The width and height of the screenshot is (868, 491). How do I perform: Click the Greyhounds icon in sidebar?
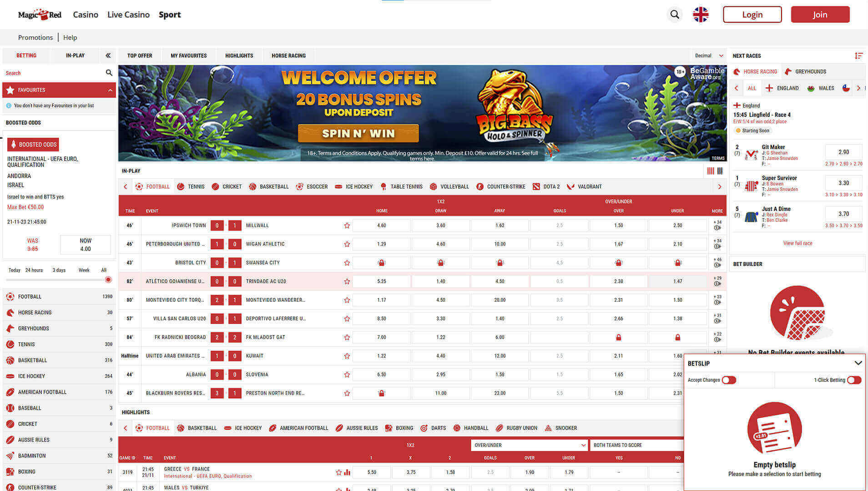[10, 328]
